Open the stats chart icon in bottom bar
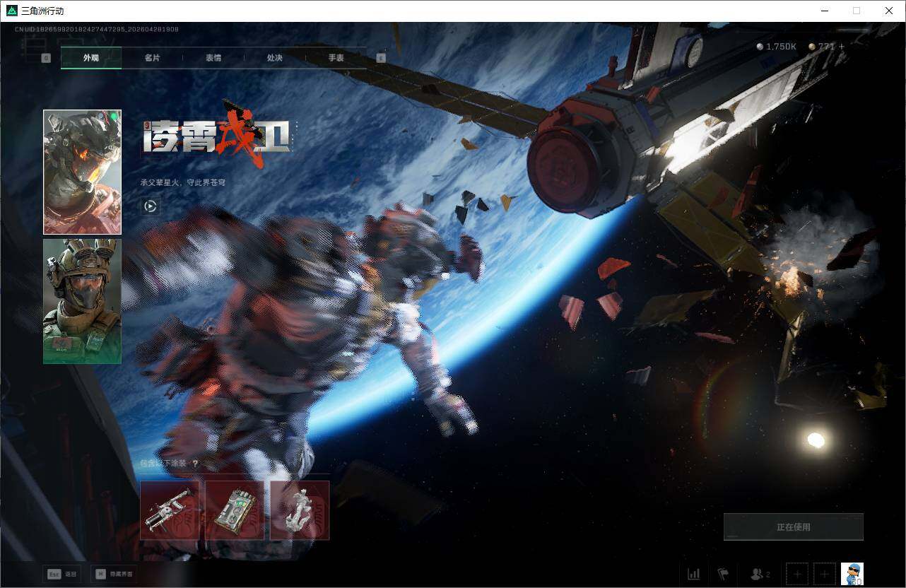Viewport: 906px width, 588px height. (x=693, y=574)
